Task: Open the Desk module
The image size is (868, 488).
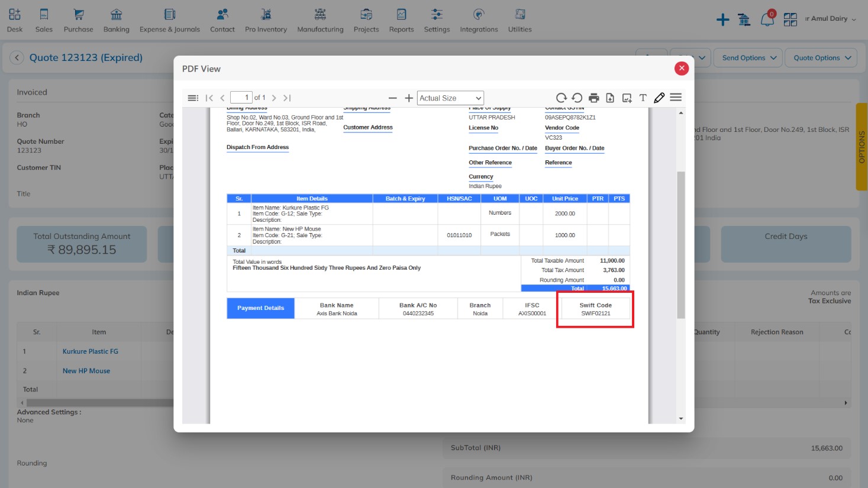Action: click(15, 20)
